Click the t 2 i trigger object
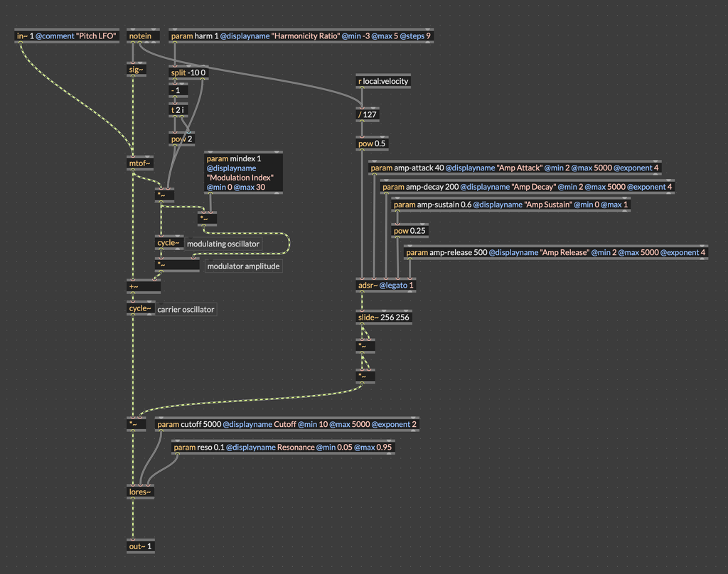Screen dimensions: 728x574 point(178,110)
